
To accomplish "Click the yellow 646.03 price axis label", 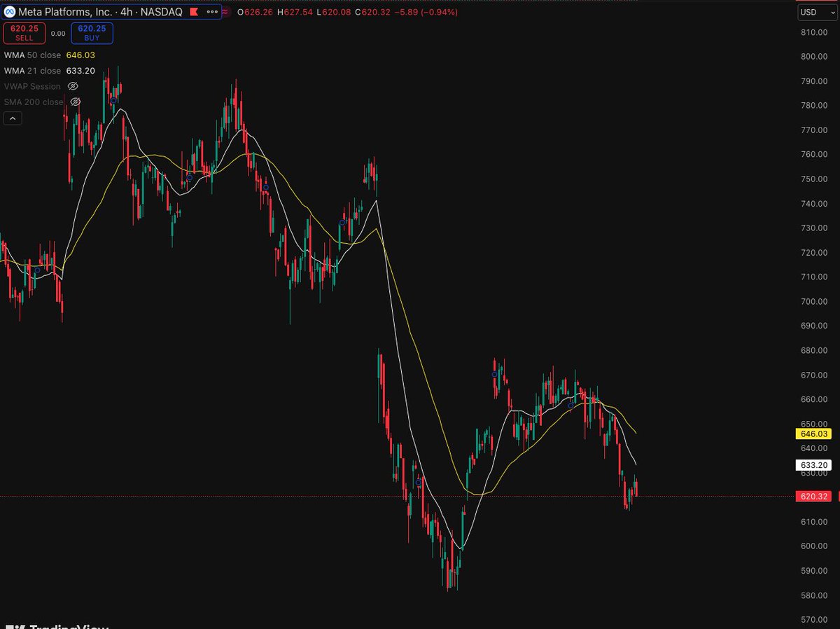I will [813, 434].
